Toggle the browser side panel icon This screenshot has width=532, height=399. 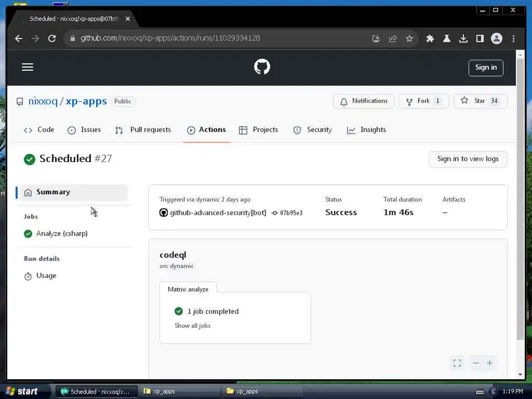(x=480, y=38)
